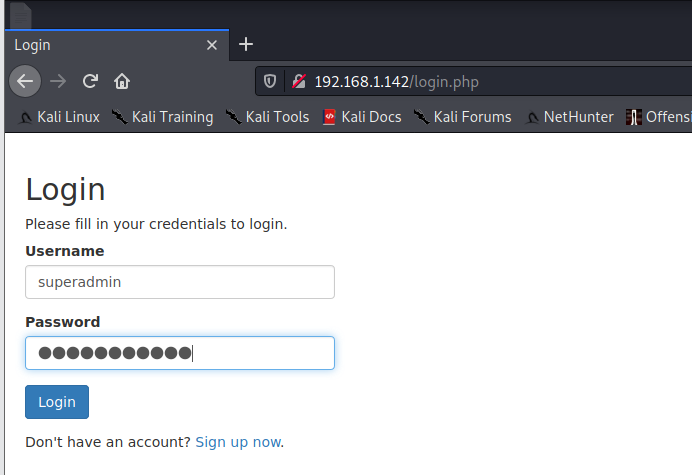This screenshot has height=475, width=692.
Task: Open Kali Docs bookmark
Action: click(362, 117)
